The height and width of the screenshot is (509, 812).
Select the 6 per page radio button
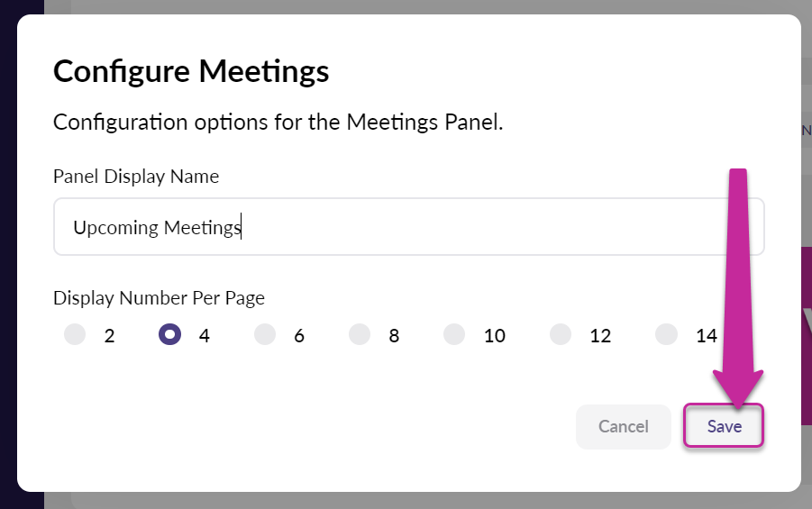point(265,335)
